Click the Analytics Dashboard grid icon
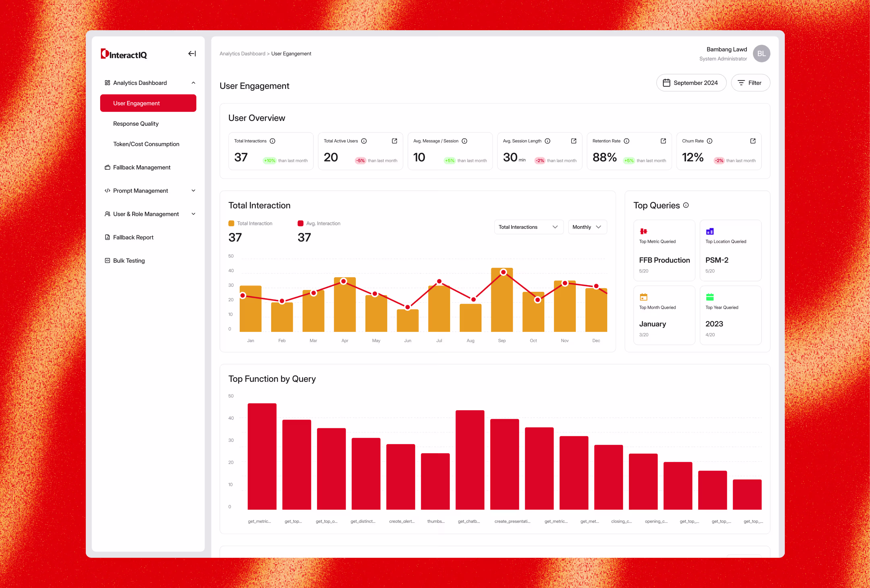 (107, 83)
